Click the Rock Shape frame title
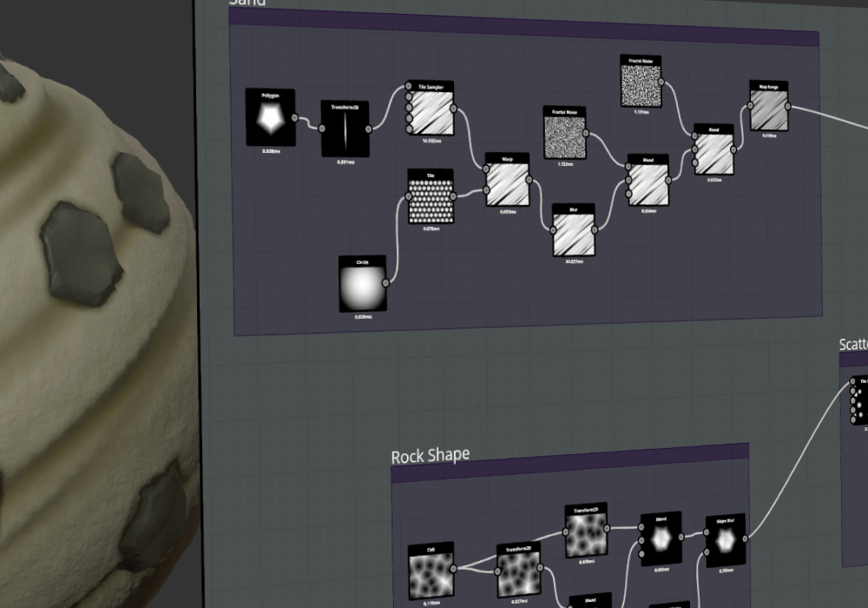 click(431, 456)
